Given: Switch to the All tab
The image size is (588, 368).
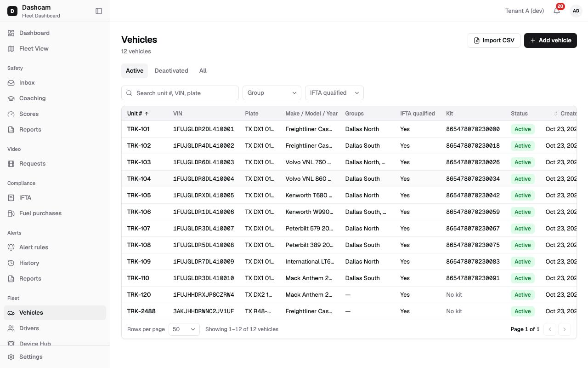Looking at the screenshot, I should point(203,71).
